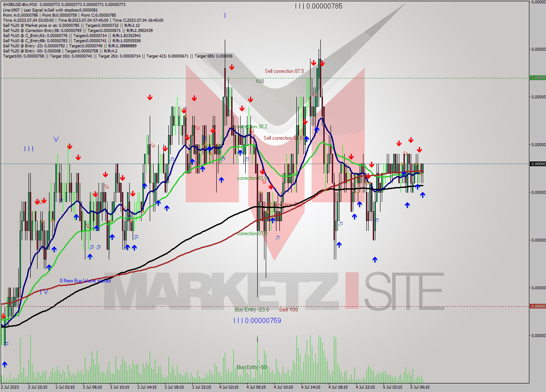Select the 'Buy Entry -50' label
The height and width of the screenshot is (392, 546).
[252, 367]
